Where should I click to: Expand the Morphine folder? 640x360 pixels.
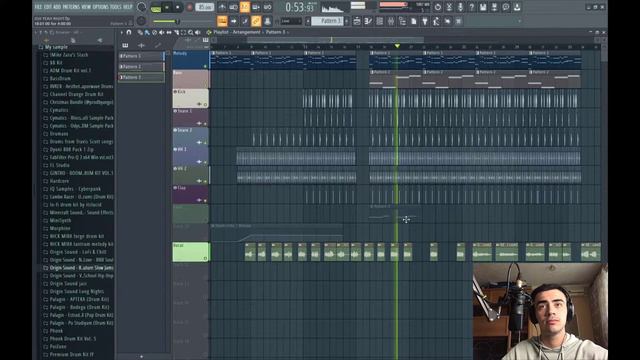(x=60, y=228)
